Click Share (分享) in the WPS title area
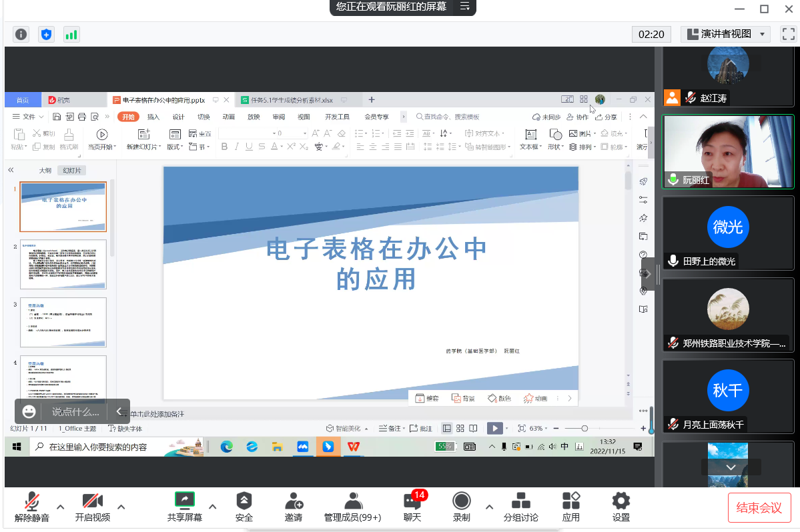Screen dimensions: 800x532 pos(606,117)
